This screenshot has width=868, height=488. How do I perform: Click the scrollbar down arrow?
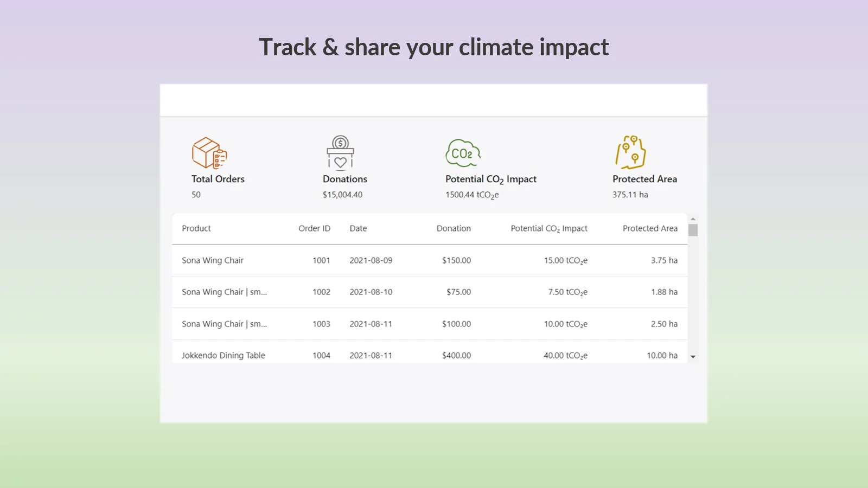(693, 357)
